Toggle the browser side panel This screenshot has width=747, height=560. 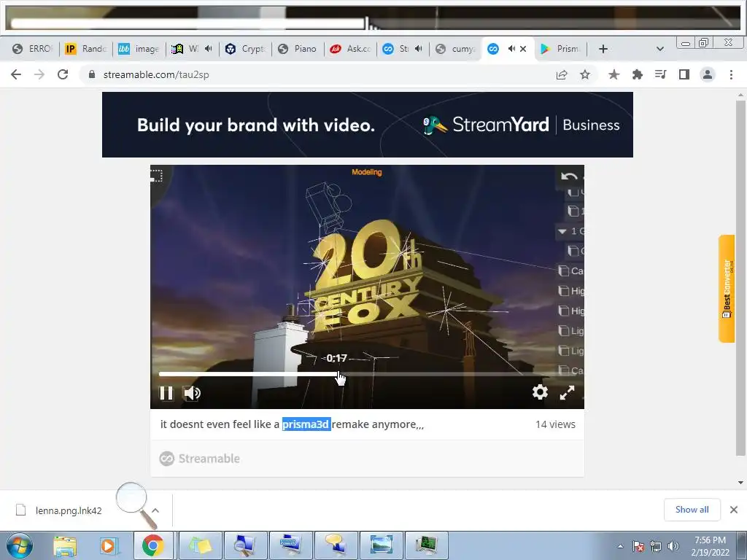pos(684,74)
